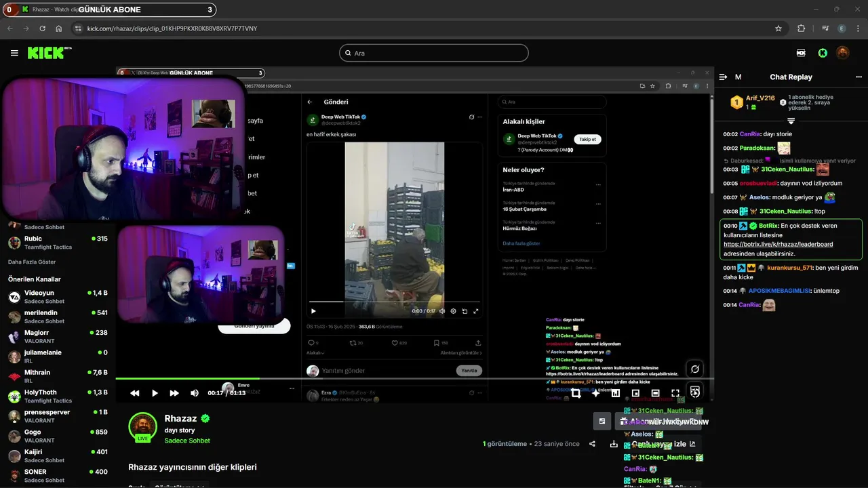Bookmark this page with the star

778,28
